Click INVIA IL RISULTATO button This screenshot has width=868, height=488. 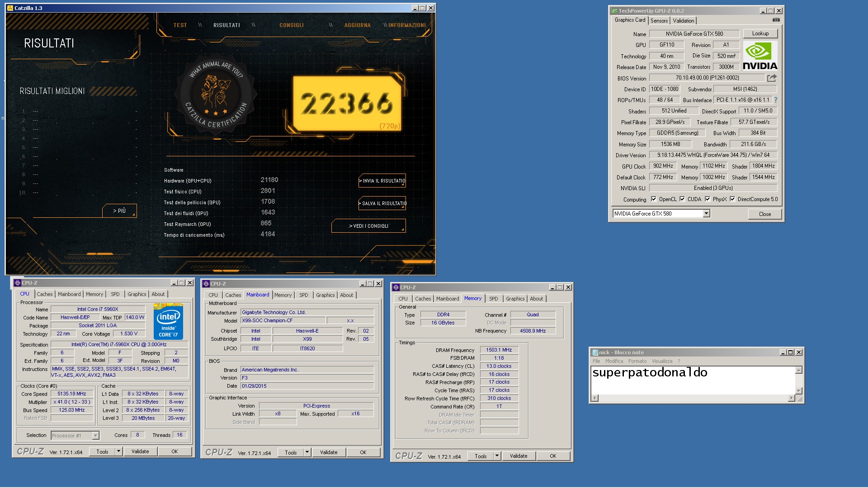(x=382, y=181)
